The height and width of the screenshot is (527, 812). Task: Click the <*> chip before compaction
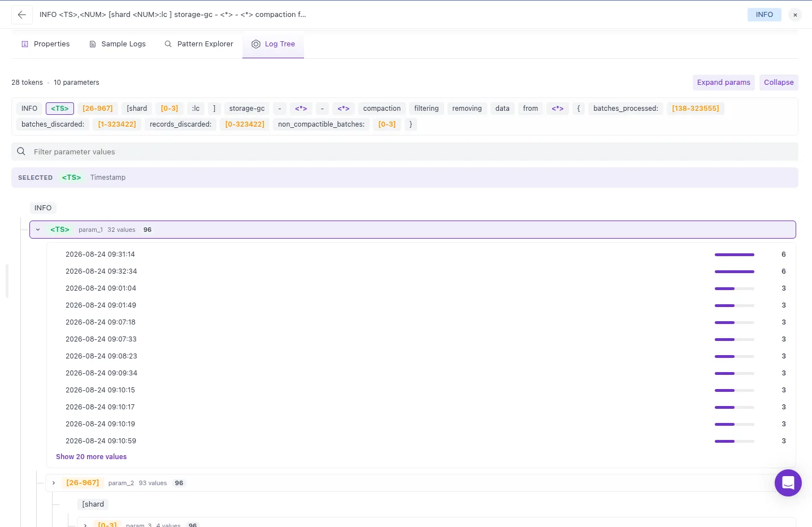(344, 109)
